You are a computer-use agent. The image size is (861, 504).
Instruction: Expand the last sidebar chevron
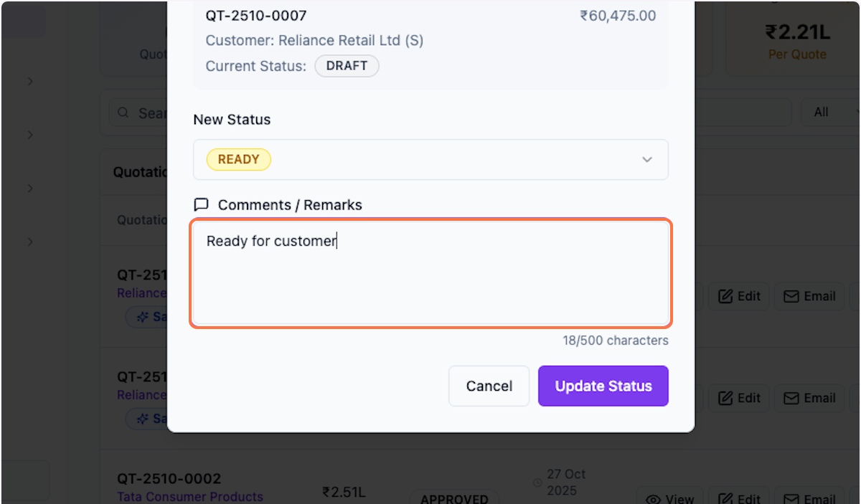[30, 242]
